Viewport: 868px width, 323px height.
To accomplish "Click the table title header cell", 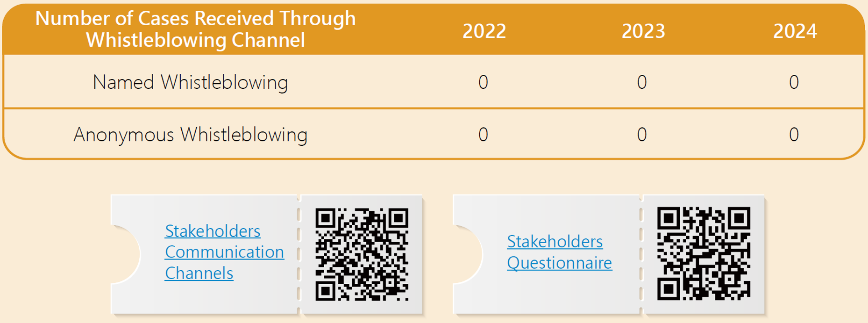I will [195, 29].
